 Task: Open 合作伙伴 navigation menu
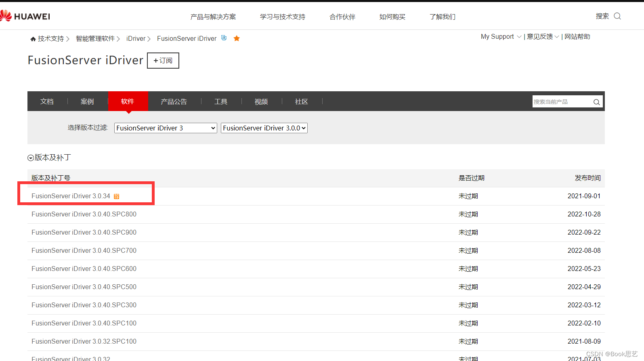pos(342,17)
